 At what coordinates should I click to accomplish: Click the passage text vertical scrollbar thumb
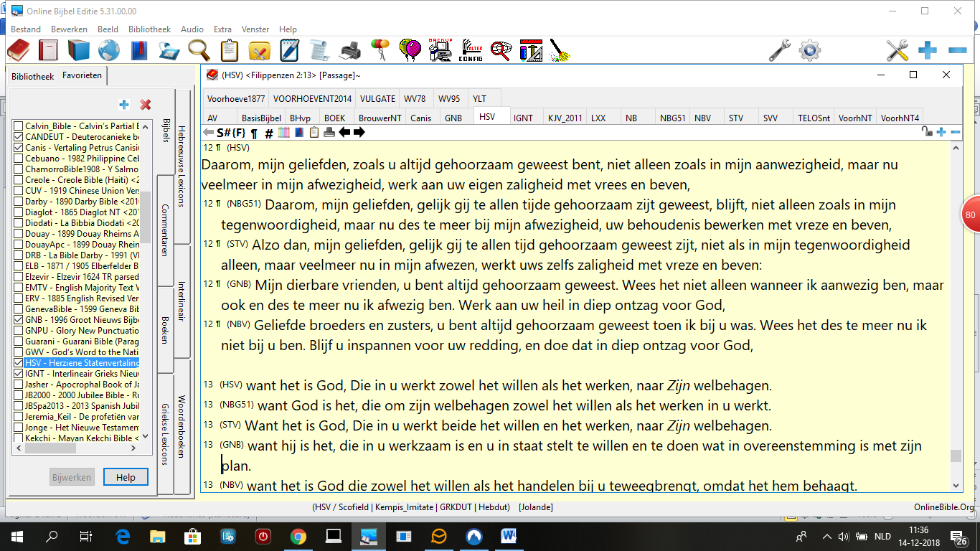tap(955, 456)
